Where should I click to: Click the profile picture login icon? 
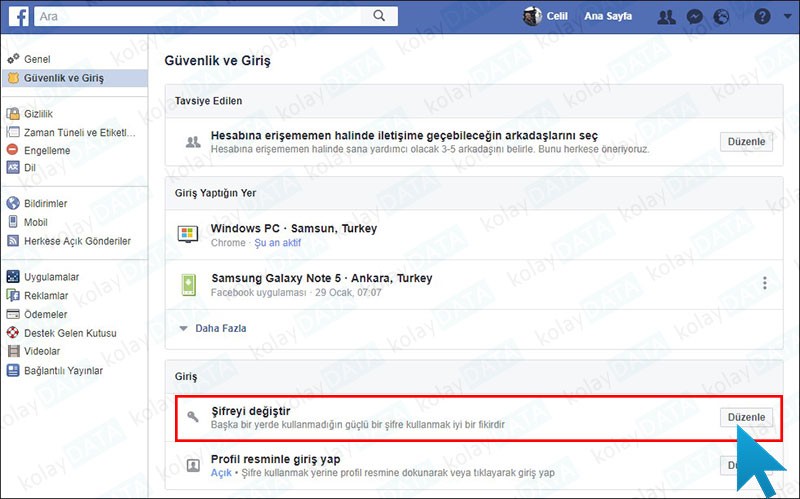[x=193, y=465]
